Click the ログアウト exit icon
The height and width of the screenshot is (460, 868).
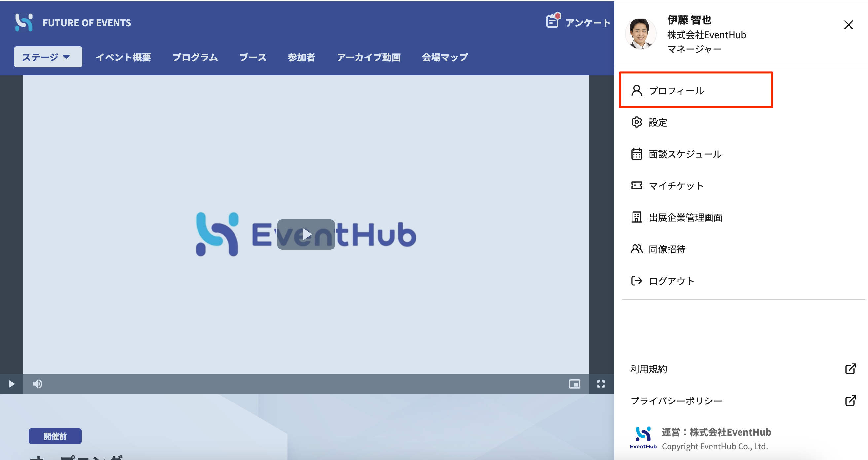tap(636, 281)
